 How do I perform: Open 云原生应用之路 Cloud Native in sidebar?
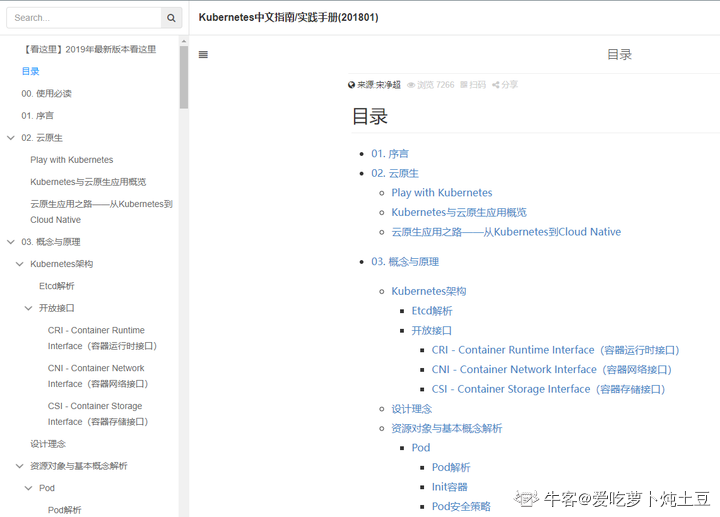tap(101, 212)
